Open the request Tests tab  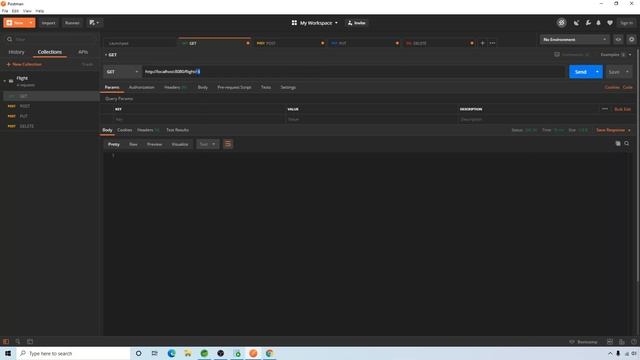pos(266,87)
